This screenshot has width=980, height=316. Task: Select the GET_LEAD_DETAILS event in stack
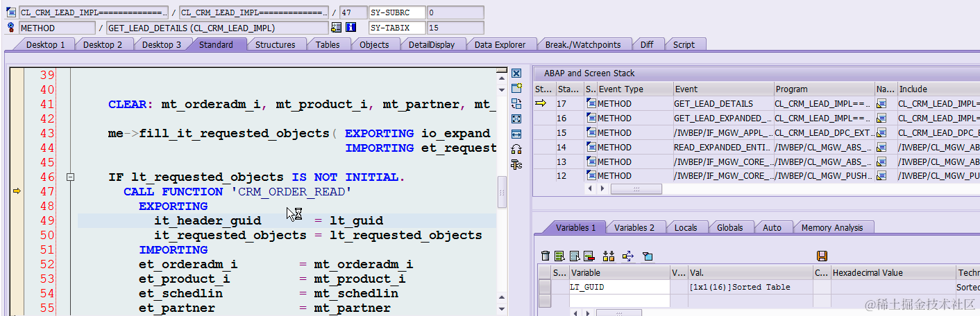click(723, 103)
